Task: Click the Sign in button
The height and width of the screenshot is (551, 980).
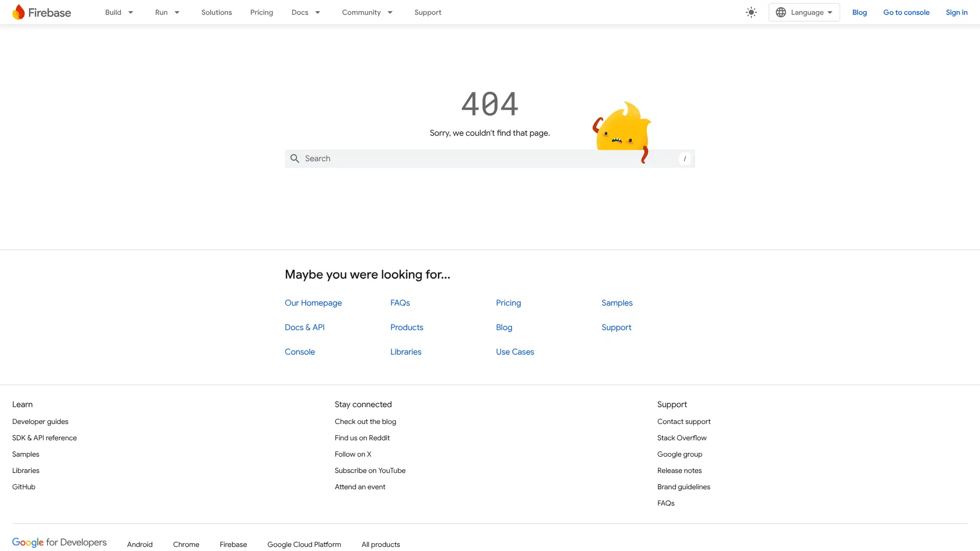Action: coord(956,12)
